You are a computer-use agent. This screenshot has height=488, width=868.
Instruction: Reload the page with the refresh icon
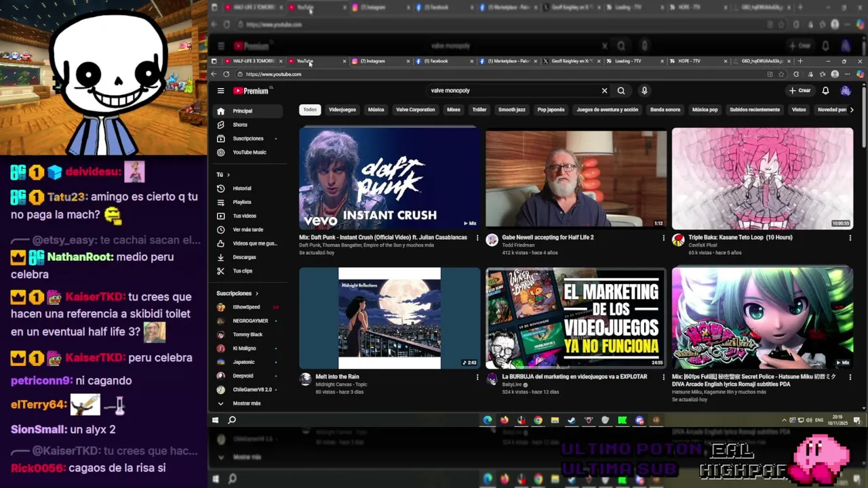(226, 74)
